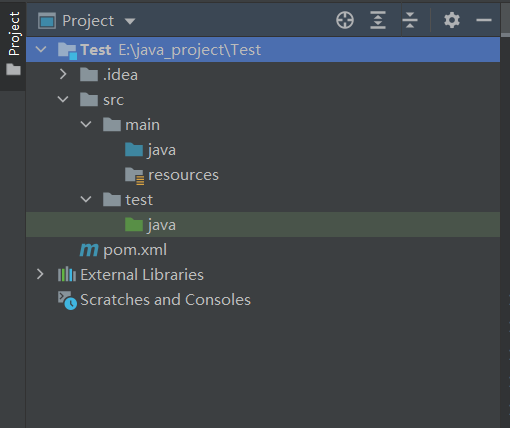The width and height of the screenshot is (510, 428).
Task: Collapse the src folder
Action: point(63,99)
